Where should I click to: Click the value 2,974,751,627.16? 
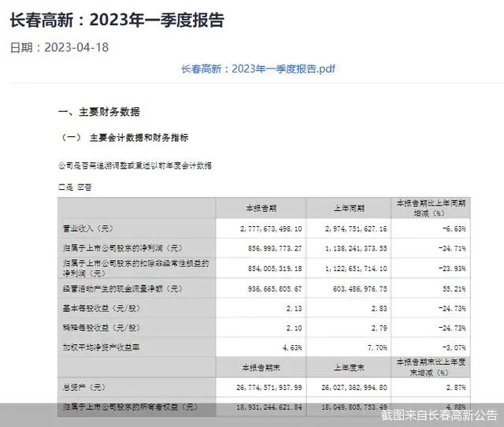point(356,229)
